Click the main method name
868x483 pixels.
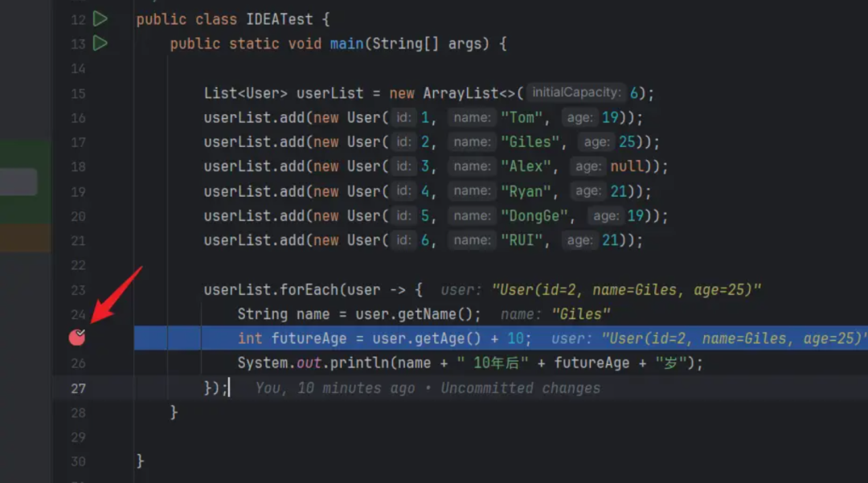tap(346, 43)
